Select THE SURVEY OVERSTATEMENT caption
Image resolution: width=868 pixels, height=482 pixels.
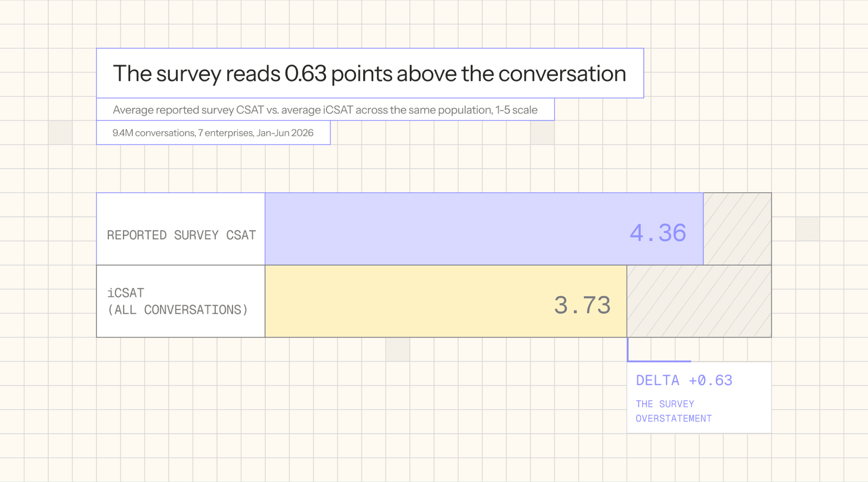(x=673, y=411)
